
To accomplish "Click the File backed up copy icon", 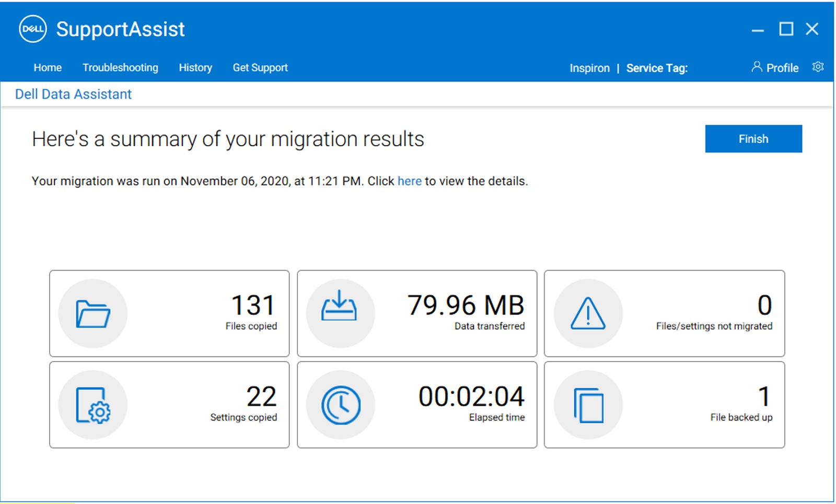I will [588, 404].
